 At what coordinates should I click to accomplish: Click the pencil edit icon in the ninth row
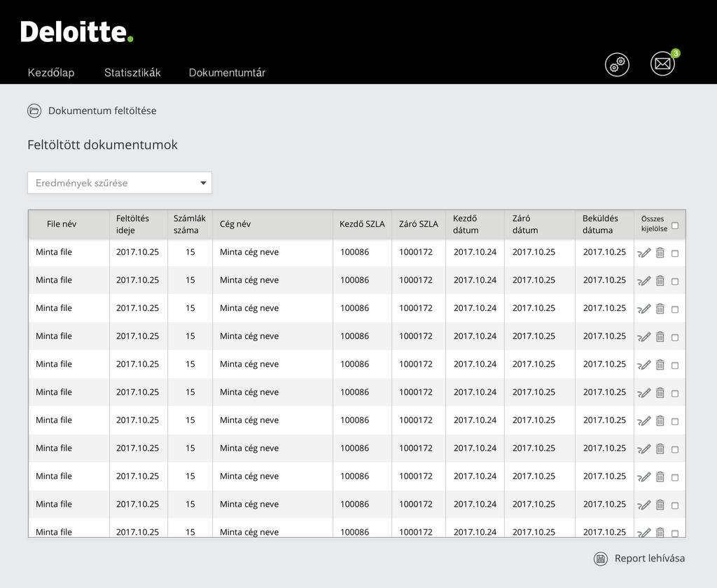[644, 477]
